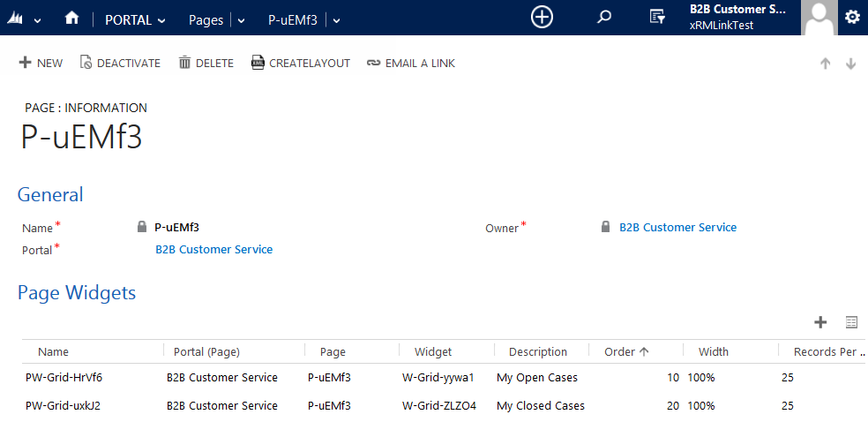Click the lock icon beside Name field
The image size is (868, 437).
[142, 227]
